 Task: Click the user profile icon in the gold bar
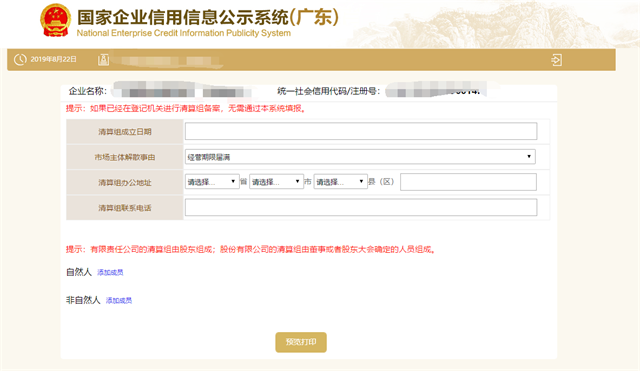[103, 60]
